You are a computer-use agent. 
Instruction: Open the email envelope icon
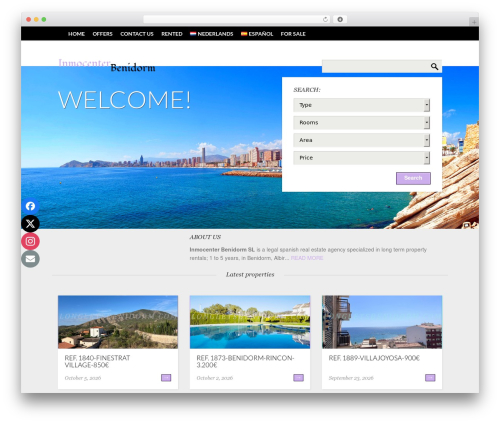[x=30, y=259]
